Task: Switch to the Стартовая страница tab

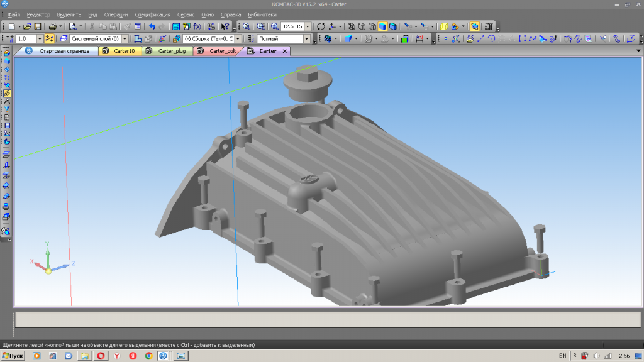Action: (64, 51)
